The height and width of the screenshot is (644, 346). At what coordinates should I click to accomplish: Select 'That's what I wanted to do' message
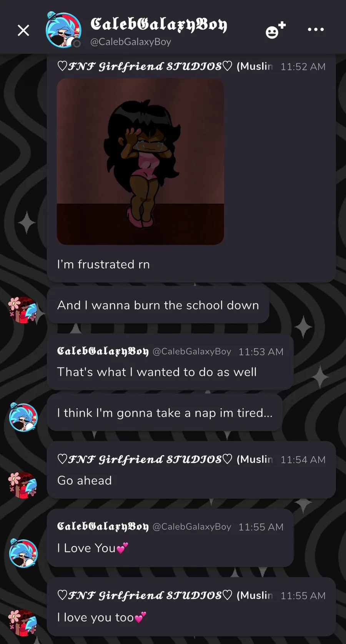[x=170, y=362]
